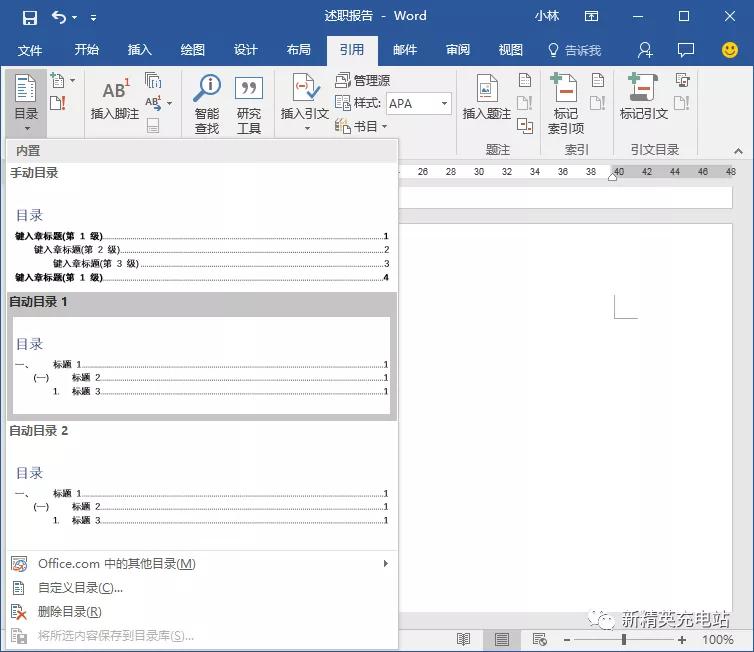Click the Save icon in the title bar
The width and height of the screenshot is (754, 652).
click(30, 18)
